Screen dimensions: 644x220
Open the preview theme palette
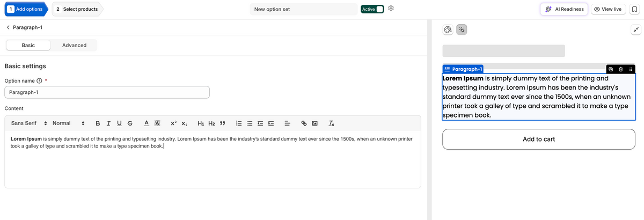(x=448, y=30)
